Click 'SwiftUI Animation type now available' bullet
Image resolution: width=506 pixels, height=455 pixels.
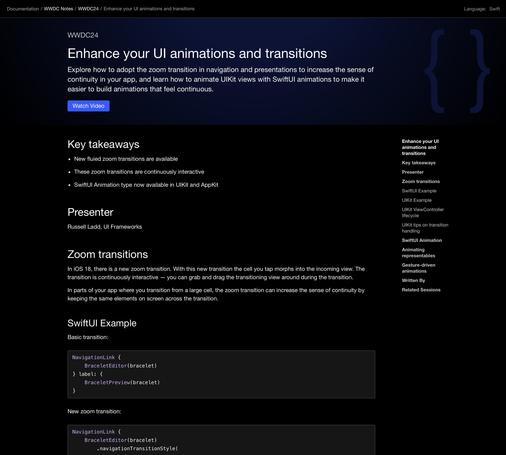(x=146, y=185)
